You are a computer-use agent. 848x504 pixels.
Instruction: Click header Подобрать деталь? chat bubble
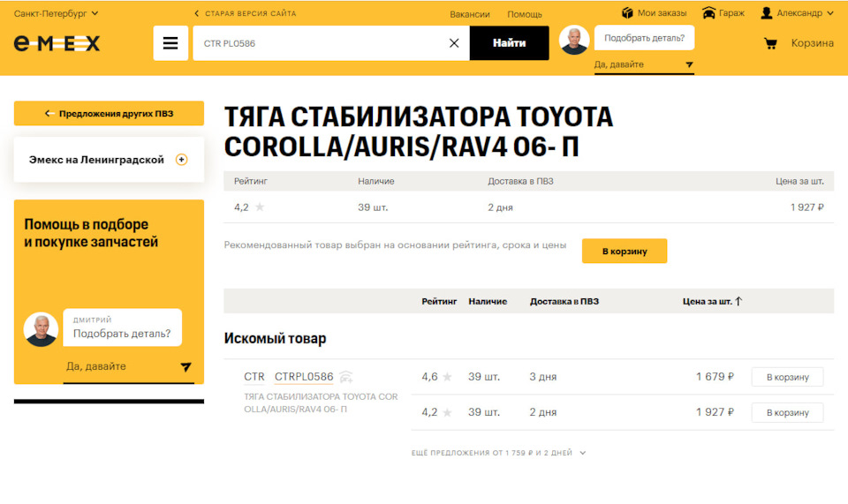tap(644, 38)
